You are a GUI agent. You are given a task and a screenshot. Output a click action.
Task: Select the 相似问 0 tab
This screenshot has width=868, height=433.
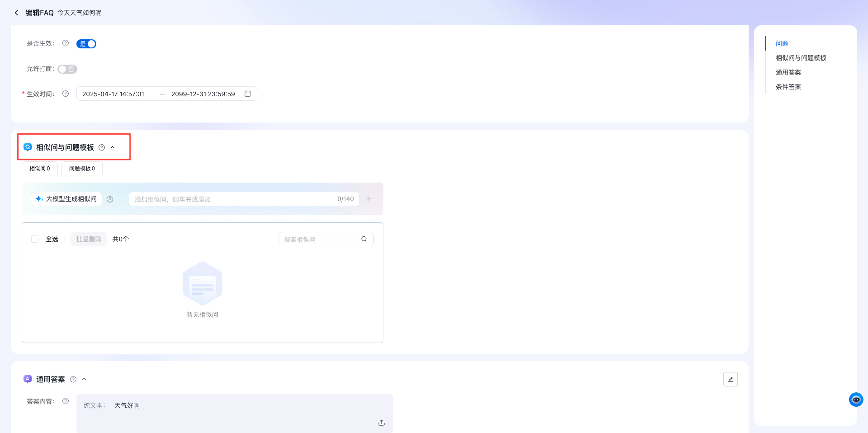tap(40, 169)
